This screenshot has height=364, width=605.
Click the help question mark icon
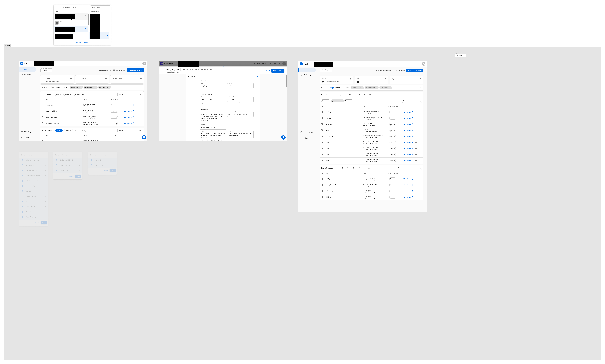(275, 64)
